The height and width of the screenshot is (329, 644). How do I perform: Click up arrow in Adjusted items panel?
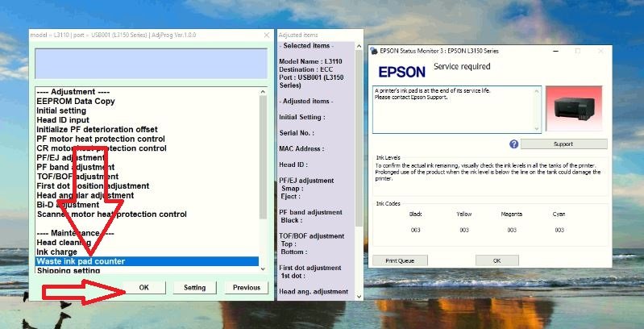(359, 46)
